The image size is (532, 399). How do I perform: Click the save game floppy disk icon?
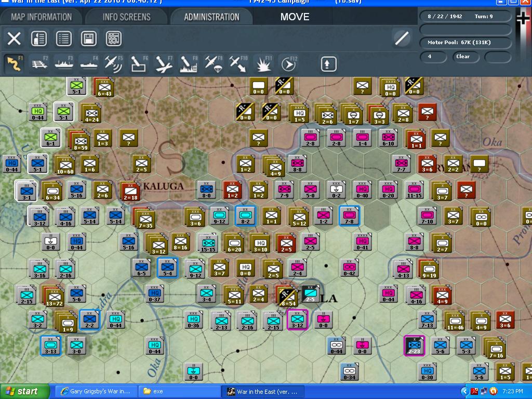point(89,38)
